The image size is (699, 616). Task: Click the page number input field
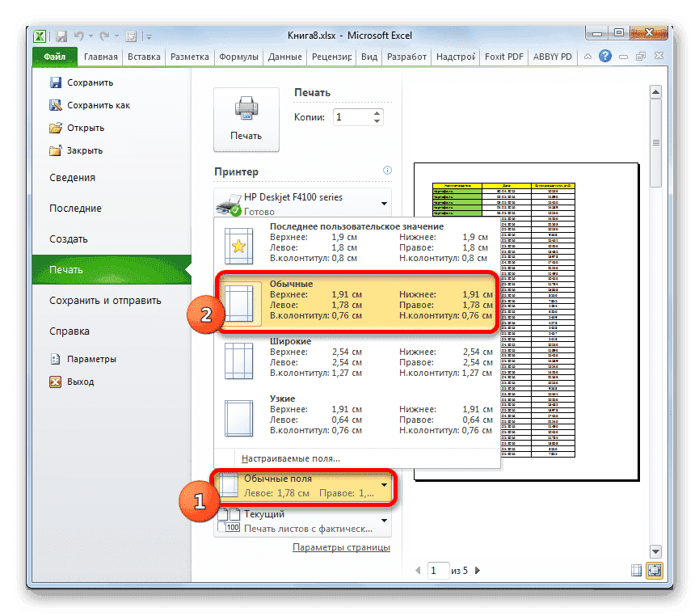click(x=438, y=570)
